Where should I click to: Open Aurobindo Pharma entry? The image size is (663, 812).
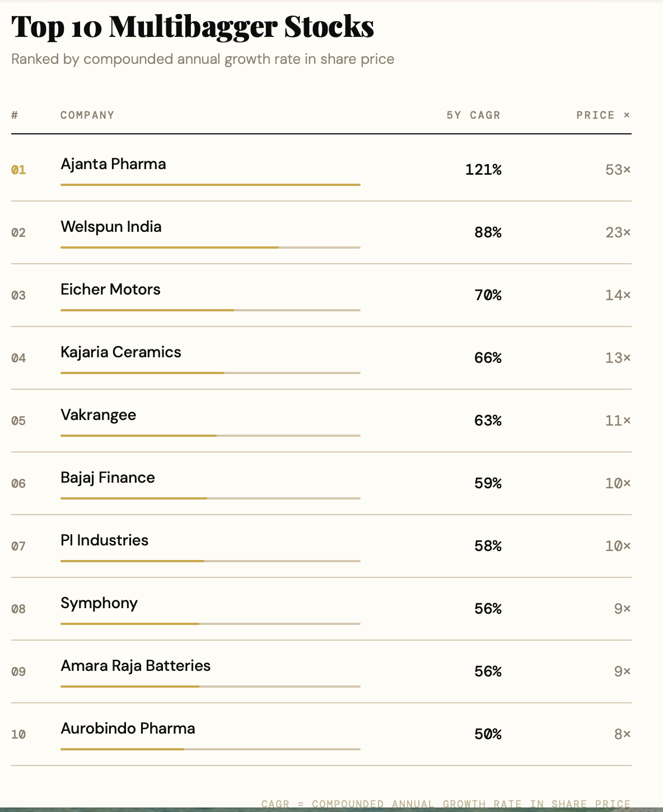128,729
